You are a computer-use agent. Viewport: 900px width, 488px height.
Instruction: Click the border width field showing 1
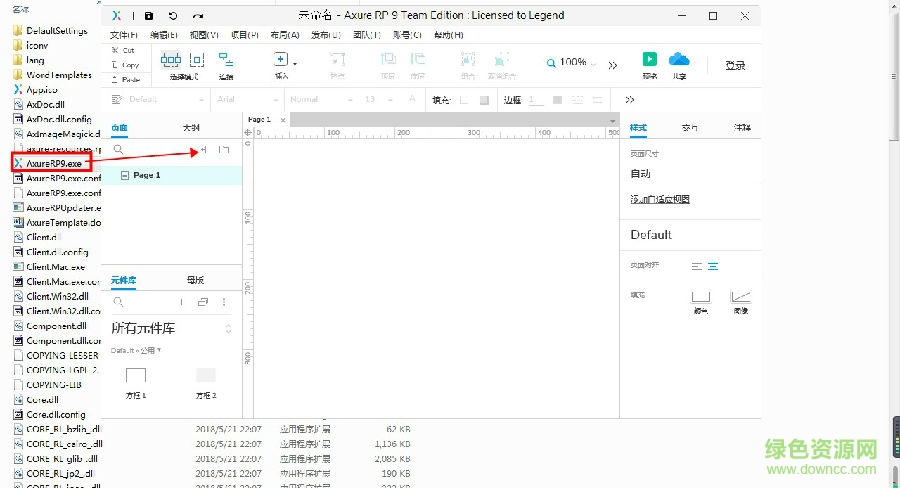[x=536, y=100]
